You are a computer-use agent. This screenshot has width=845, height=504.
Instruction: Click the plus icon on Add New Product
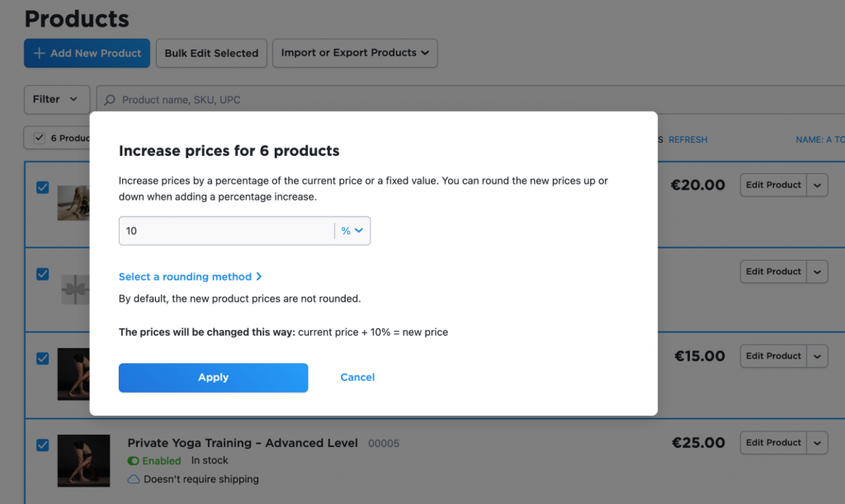point(39,54)
